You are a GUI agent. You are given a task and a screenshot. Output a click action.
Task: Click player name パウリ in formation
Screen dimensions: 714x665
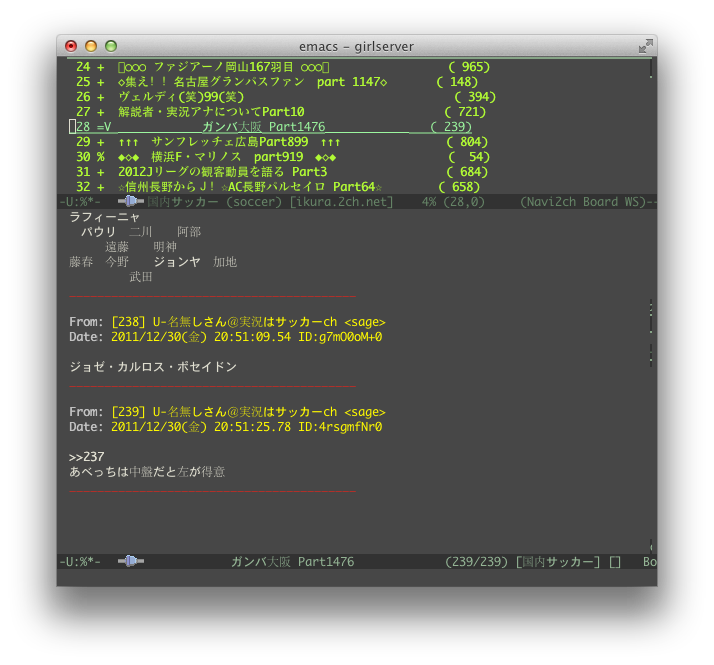[98, 232]
